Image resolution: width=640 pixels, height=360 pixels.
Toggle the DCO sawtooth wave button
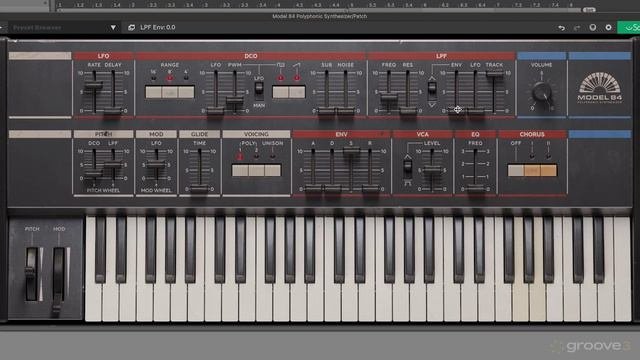coord(297,92)
